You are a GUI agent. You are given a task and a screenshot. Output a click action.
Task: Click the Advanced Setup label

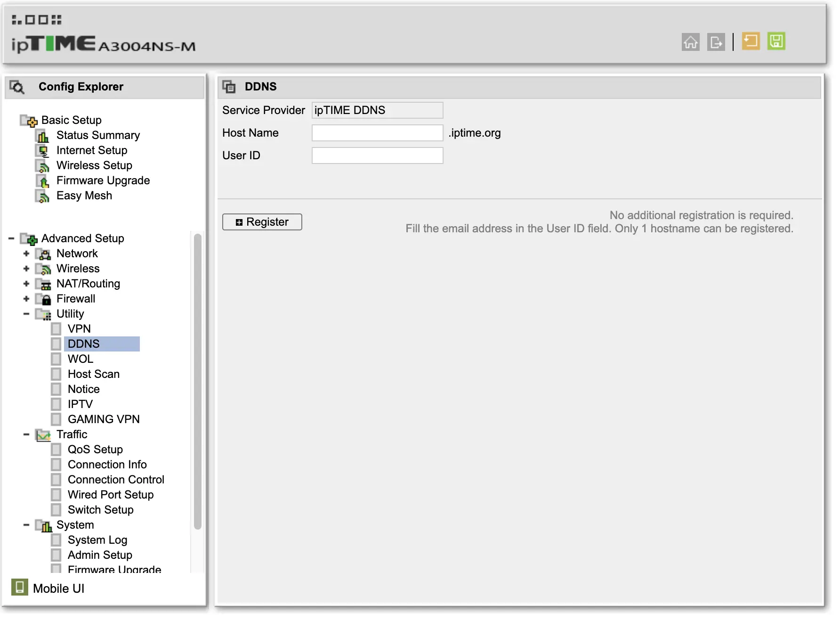(83, 238)
